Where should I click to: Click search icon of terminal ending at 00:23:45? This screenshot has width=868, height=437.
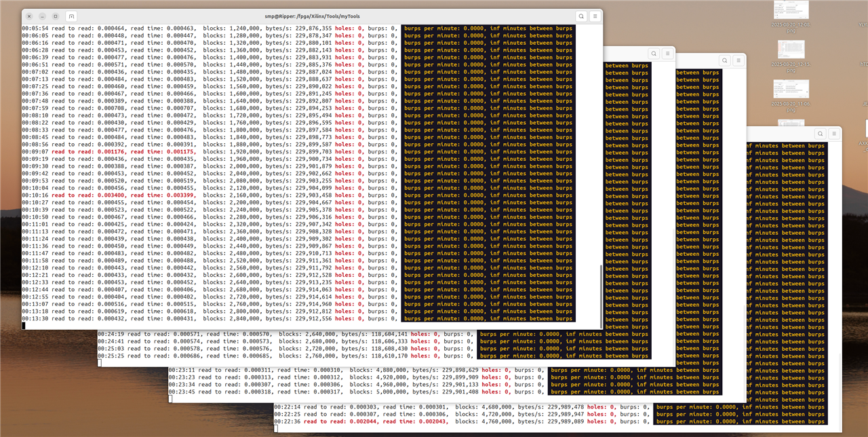724,60
